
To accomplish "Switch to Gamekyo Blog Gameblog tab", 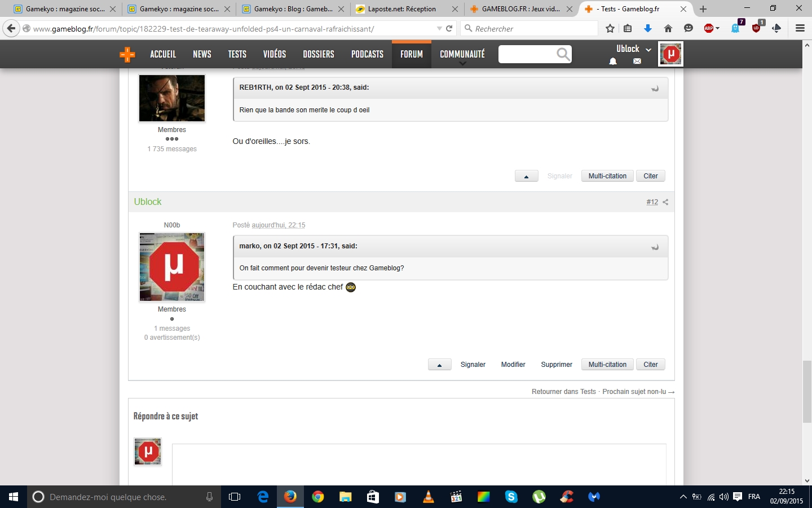I will pyautogui.click(x=292, y=9).
